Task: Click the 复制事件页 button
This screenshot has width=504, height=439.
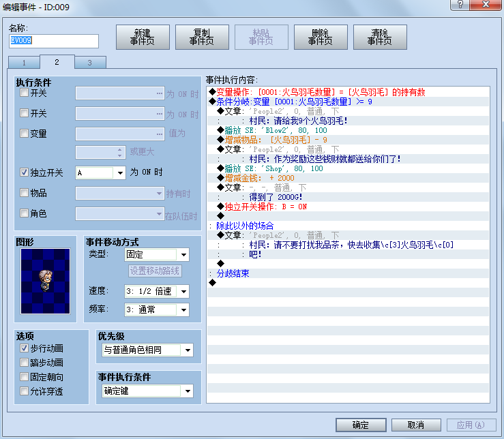Action: click(x=202, y=37)
